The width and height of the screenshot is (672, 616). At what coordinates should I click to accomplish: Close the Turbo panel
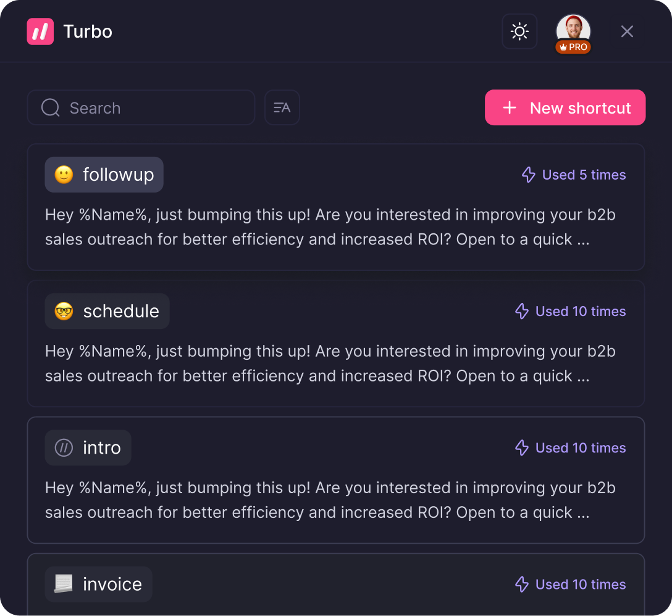click(x=627, y=31)
